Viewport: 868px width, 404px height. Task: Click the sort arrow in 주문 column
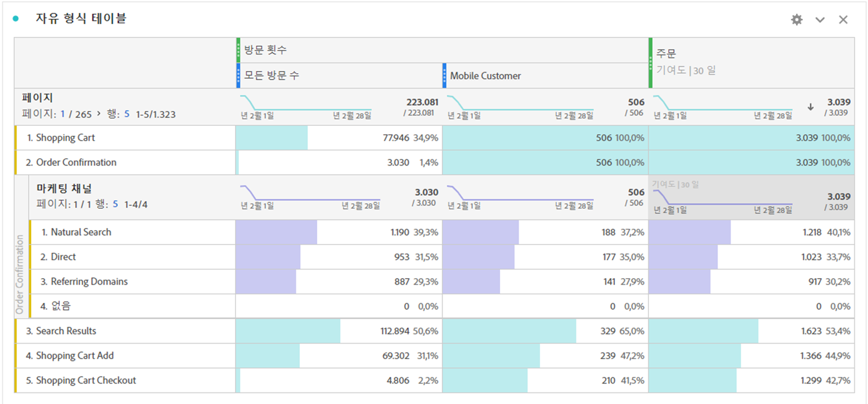pyautogui.click(x=810, y=107)
